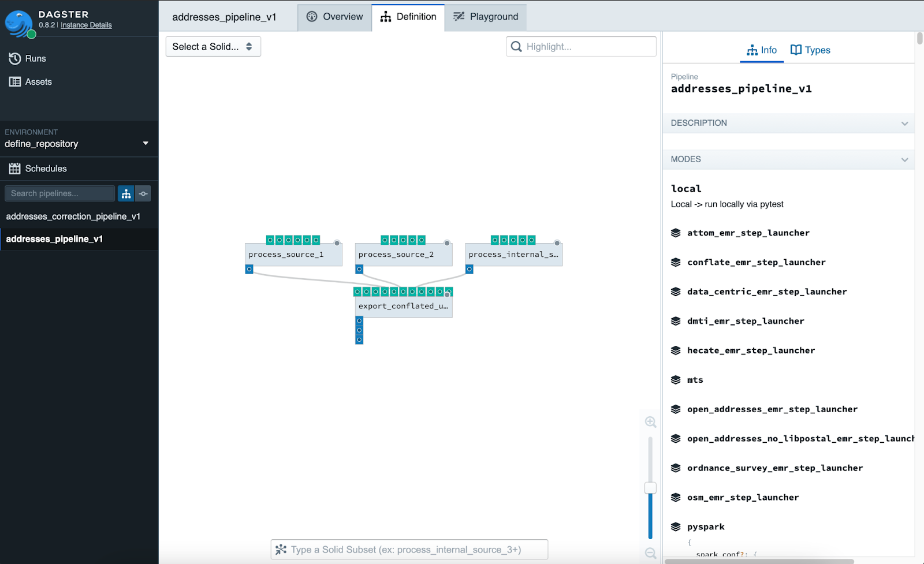
Task: Select the export_conflated_u... solid node
Action: coord(403,307)
